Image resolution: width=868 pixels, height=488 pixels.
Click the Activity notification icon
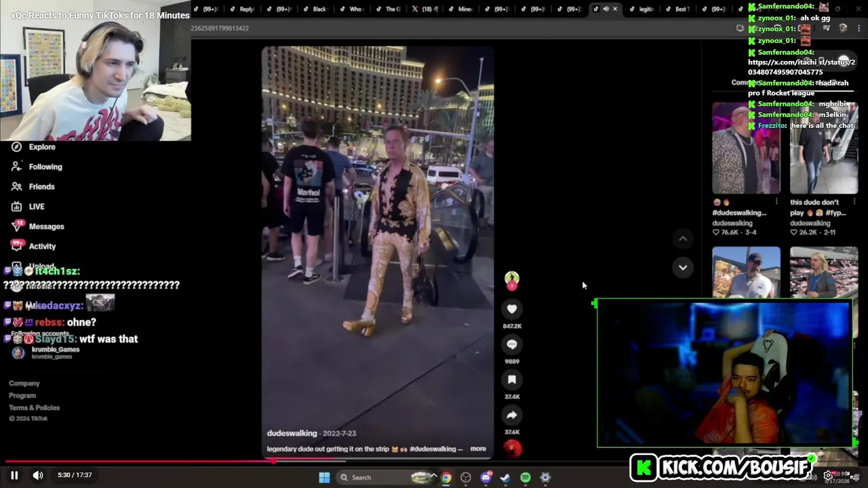click(17, 245)
